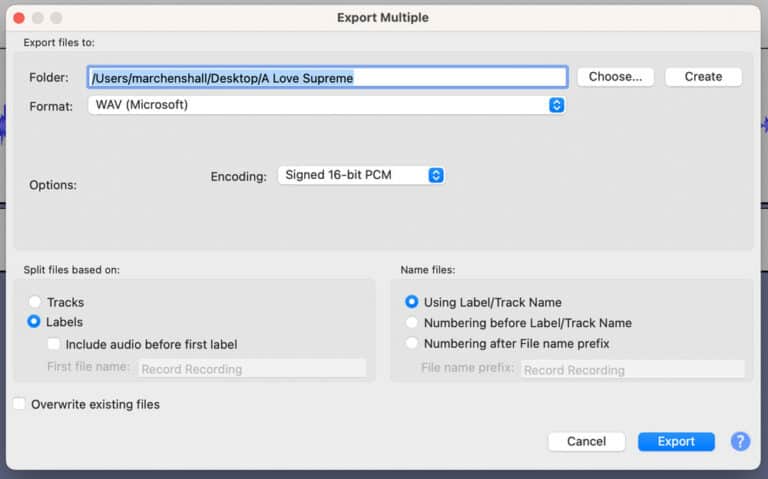The width and height of the screenshot is (768, 479).
Task: Click the Cancel button
Action: point(586,441)
